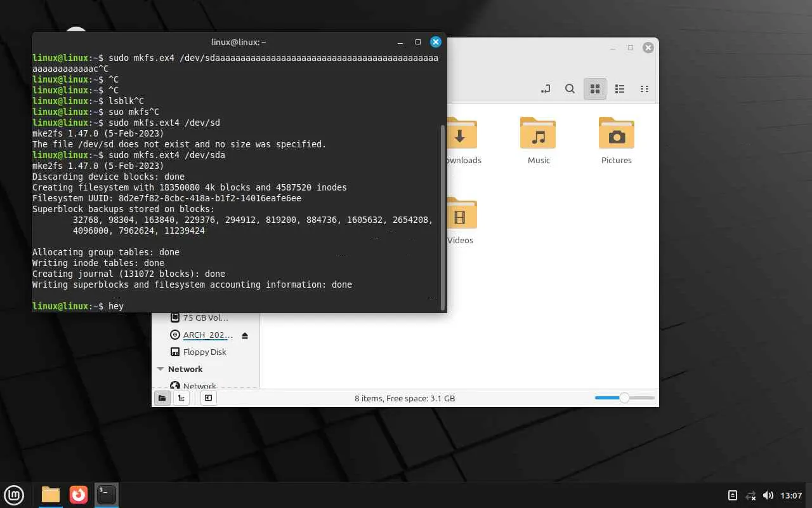The height and width of the screenshot is (508, 812).
Task: Maximize the terminal window
Action: tap(418, 42)
